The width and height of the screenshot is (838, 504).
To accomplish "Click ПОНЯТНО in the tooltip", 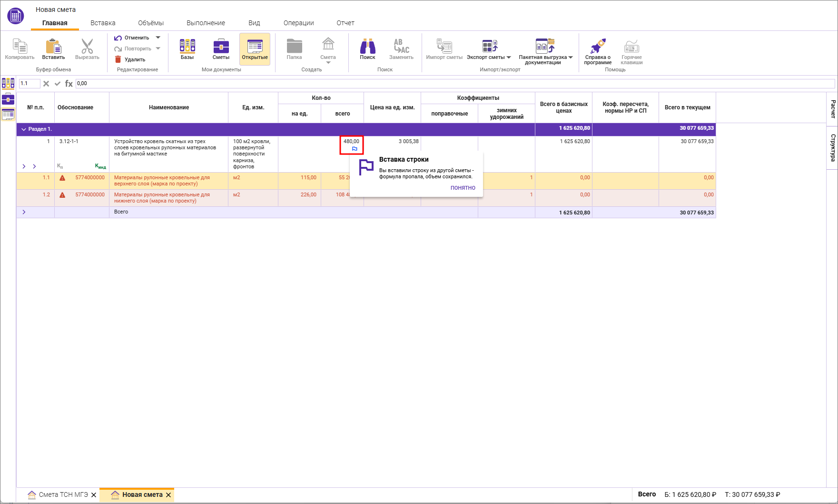I will [x=463, y=188].
